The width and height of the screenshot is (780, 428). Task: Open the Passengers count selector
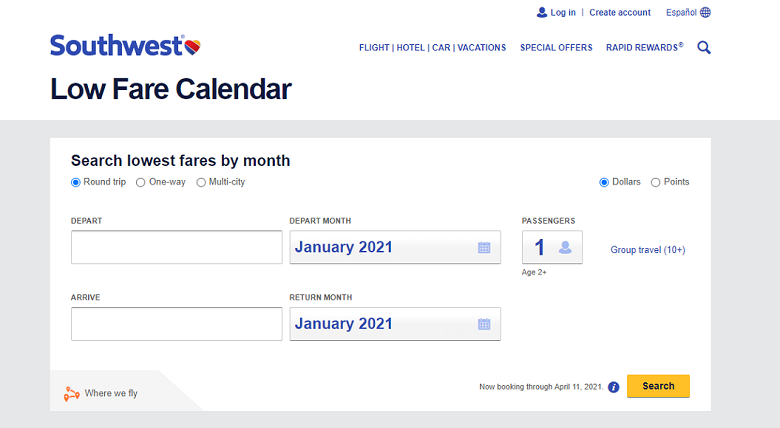(x=552, y=247)
